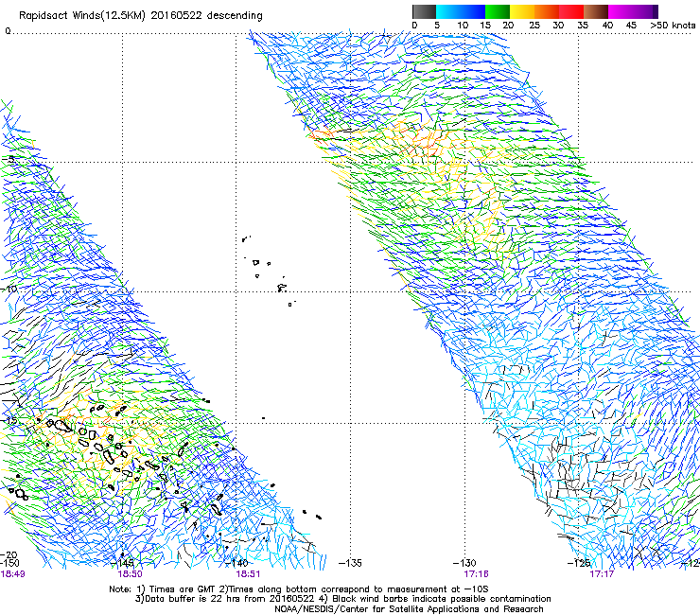Click the orange 25-30 knots legend swatch

[x=547, y=11]
